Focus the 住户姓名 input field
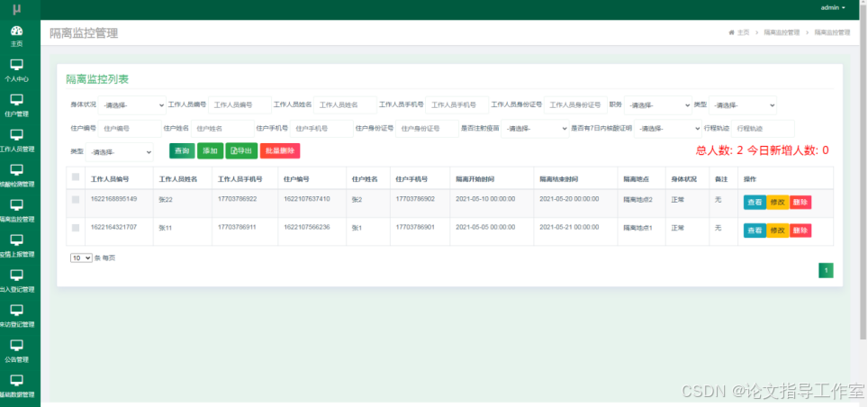 [x=222, y=129]
